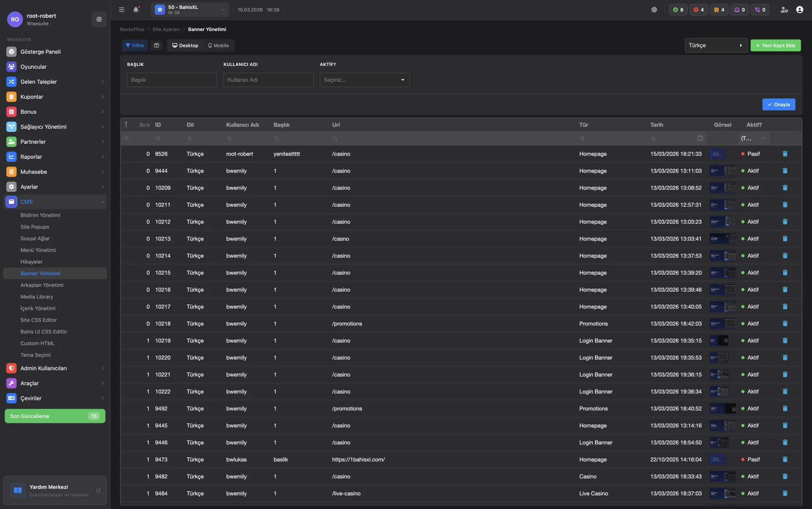Open the purple messages inbox counter
The image size is (812, 509).
pyautogui.click(x=740, y=9)
